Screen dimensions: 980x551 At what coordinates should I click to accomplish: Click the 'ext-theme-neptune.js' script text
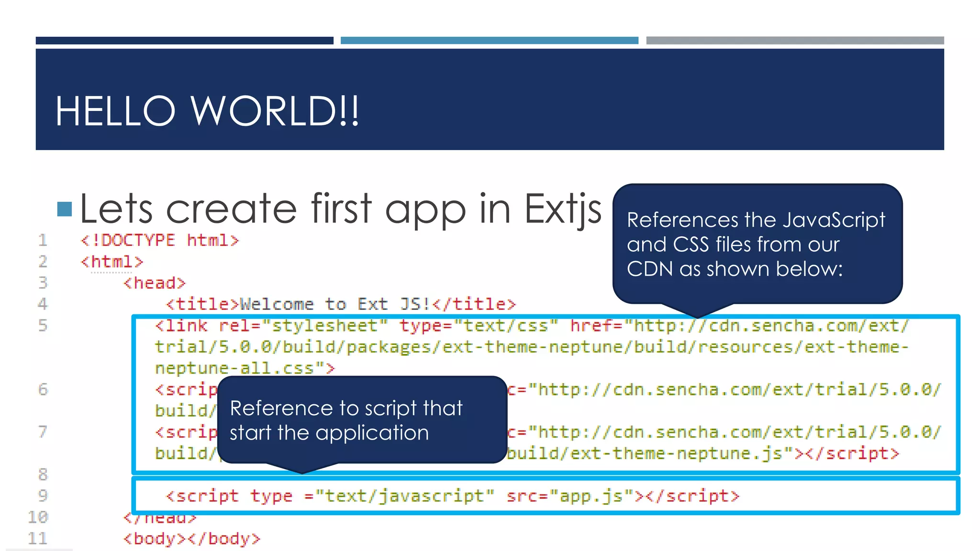pyautogui.click(x=677, y=453)
